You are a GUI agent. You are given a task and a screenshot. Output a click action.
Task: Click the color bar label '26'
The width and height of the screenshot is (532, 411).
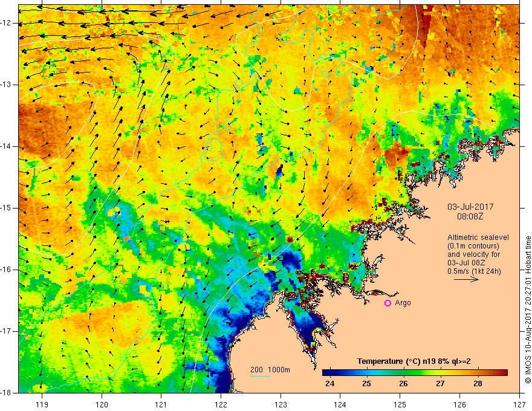click(x=403, y=384)
